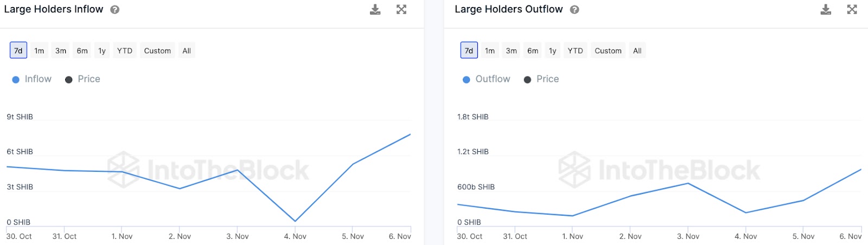Image resolution: width=868 pixels, height=245 pixels.
Task: Show All time data for Inflow chart
Action: point(187,50)
